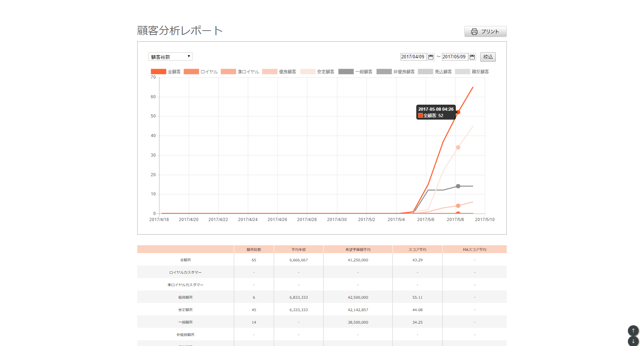Click the 平均年収 column header
The height and width of the screenshot is (346, 644).
(299, 250)
